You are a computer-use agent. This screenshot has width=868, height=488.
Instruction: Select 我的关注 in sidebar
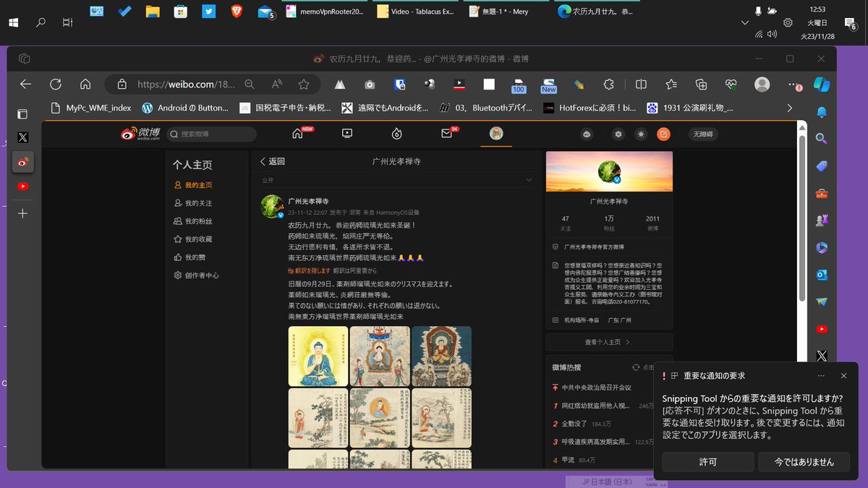coord(193,203)
